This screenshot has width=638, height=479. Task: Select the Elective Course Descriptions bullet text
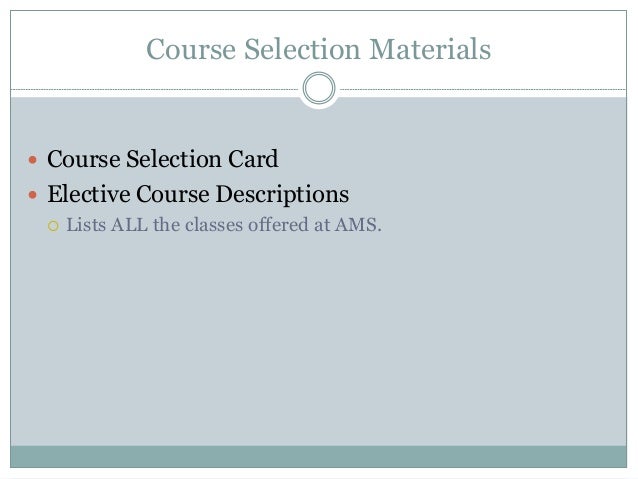click(198, 195)
